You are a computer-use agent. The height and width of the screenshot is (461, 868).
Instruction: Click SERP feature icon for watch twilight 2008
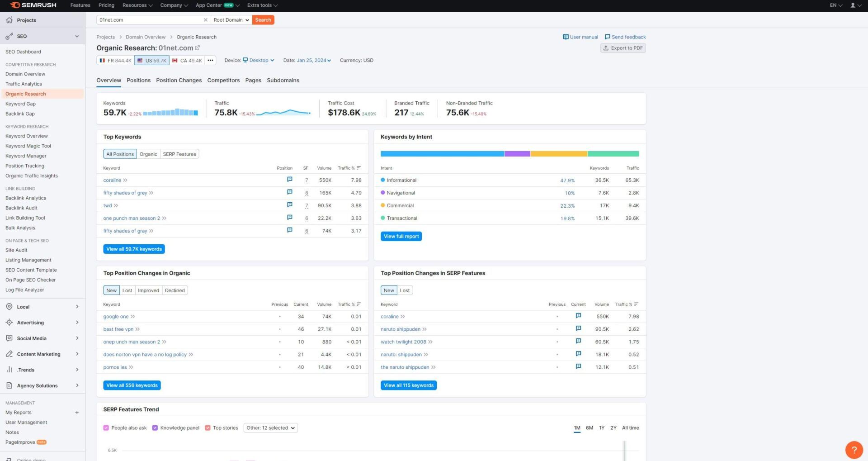tap(578, 341)
